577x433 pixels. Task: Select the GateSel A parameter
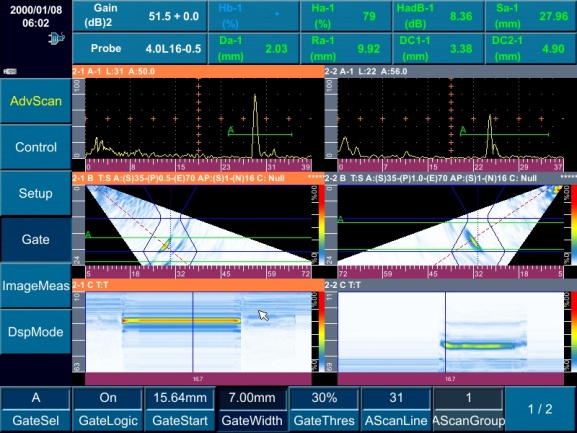(x=36, y=409)
